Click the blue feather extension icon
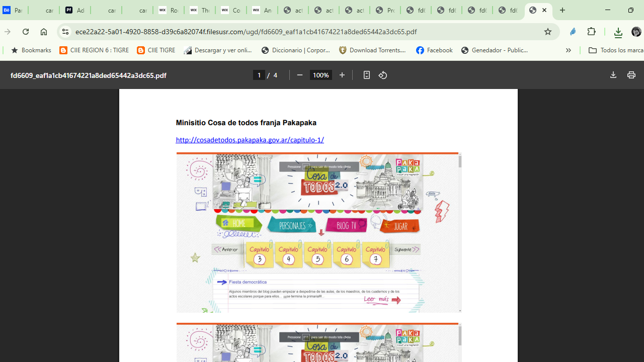The height and width of the screenshot is (362, 644). 573,32
